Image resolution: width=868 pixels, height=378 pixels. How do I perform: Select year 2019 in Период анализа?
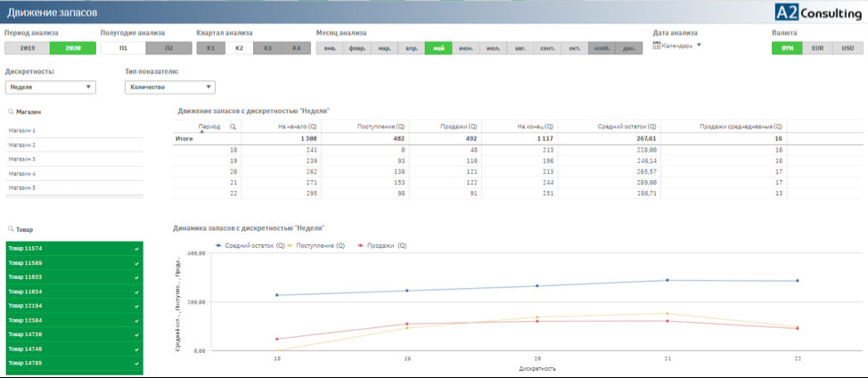27,48
